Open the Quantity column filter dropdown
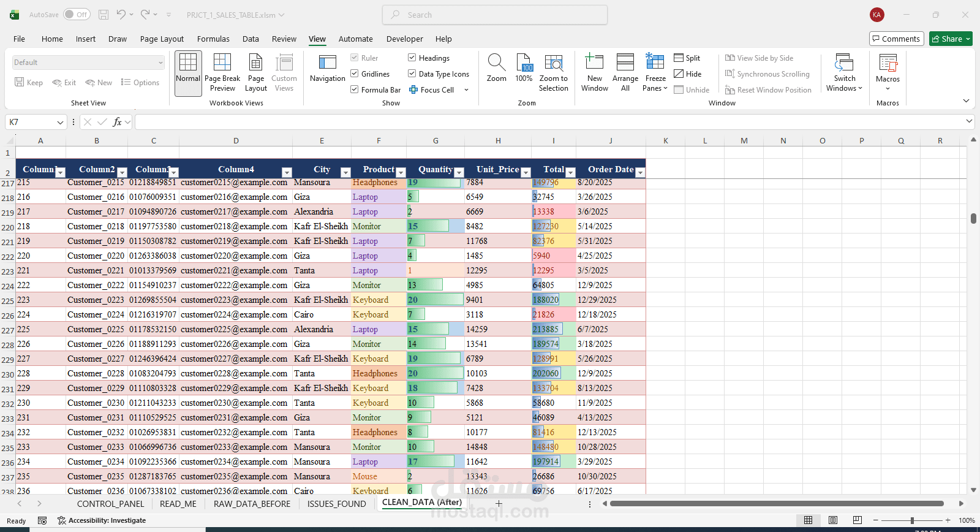 (x=459, y=173)
